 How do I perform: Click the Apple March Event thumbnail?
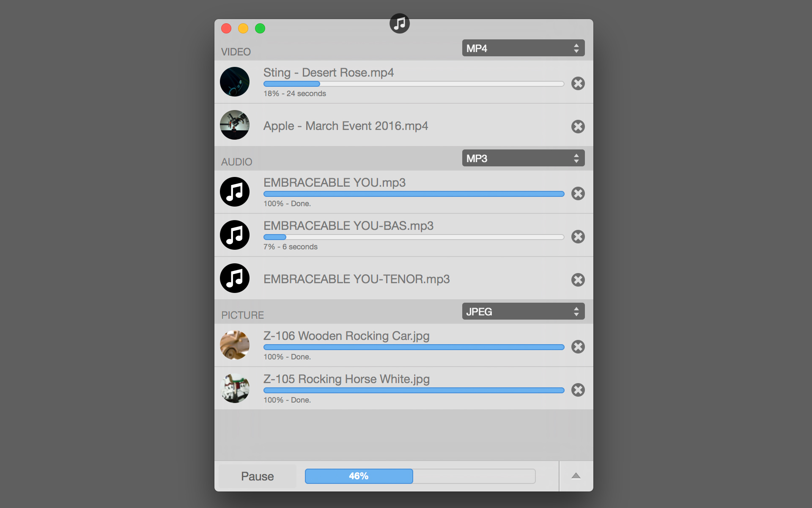(x=235, y=125)
